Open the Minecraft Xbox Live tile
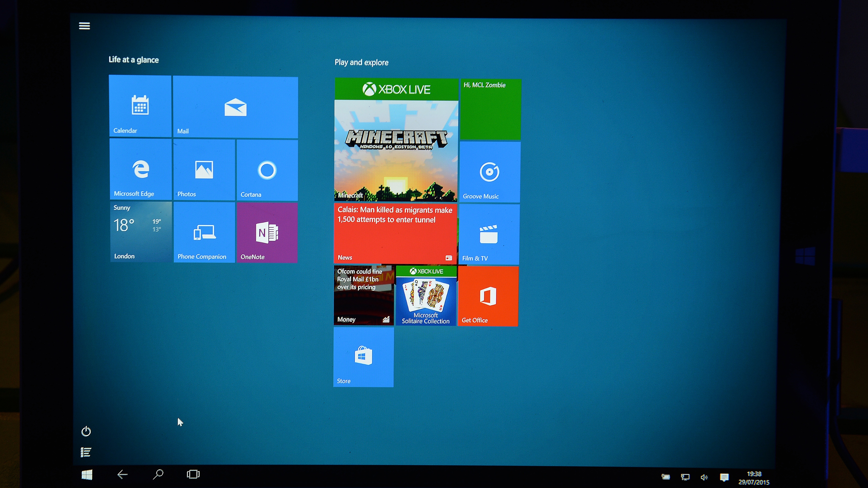Screen dimensions: 868x488 [396, 140]
